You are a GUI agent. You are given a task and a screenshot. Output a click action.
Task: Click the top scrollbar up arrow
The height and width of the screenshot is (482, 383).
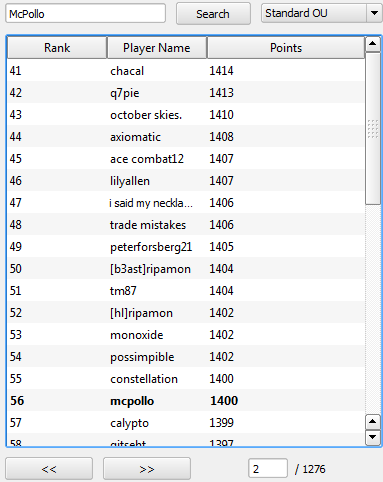(x=373, y=44)
